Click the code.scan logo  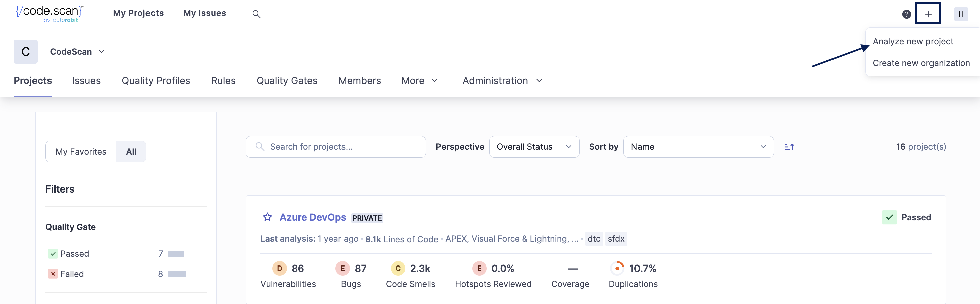click(x=50, y=14)
